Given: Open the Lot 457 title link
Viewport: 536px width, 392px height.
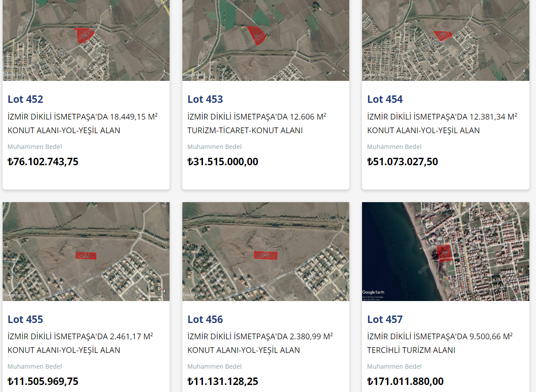Looking at the screenshot, I should 385,319.
